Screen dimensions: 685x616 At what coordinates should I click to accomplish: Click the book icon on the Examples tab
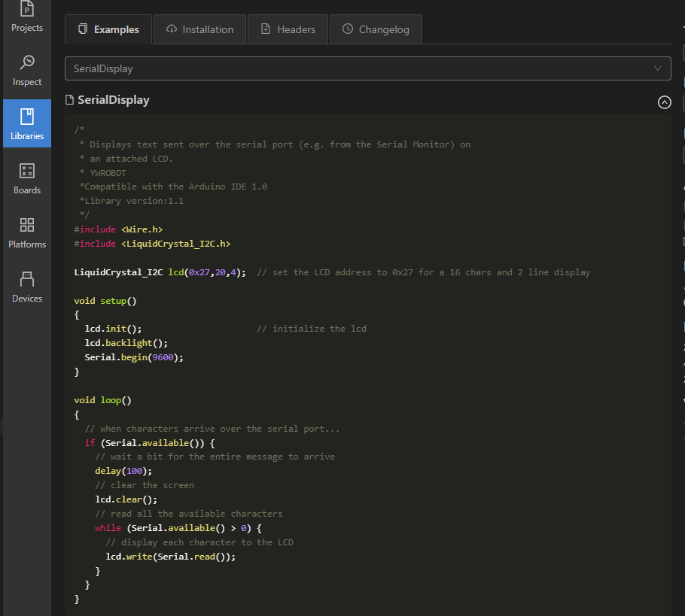[83, 29]
